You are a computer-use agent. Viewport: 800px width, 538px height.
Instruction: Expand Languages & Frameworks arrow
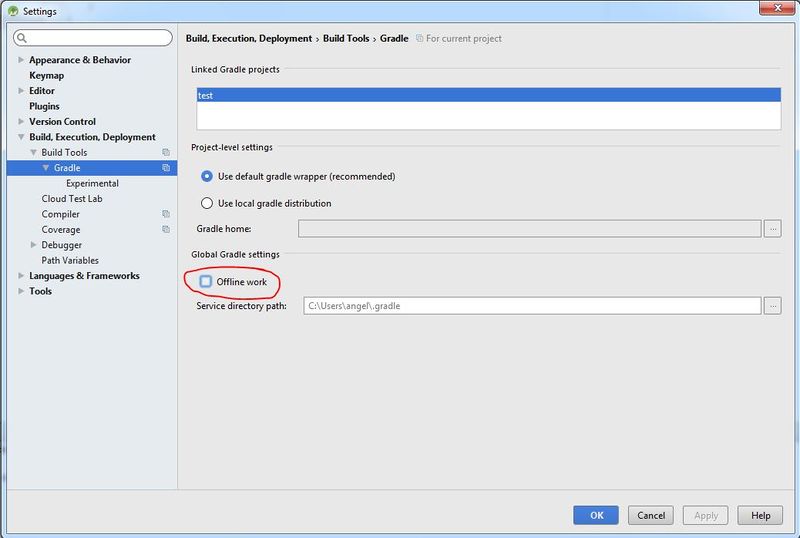click(x=21, y=276)
